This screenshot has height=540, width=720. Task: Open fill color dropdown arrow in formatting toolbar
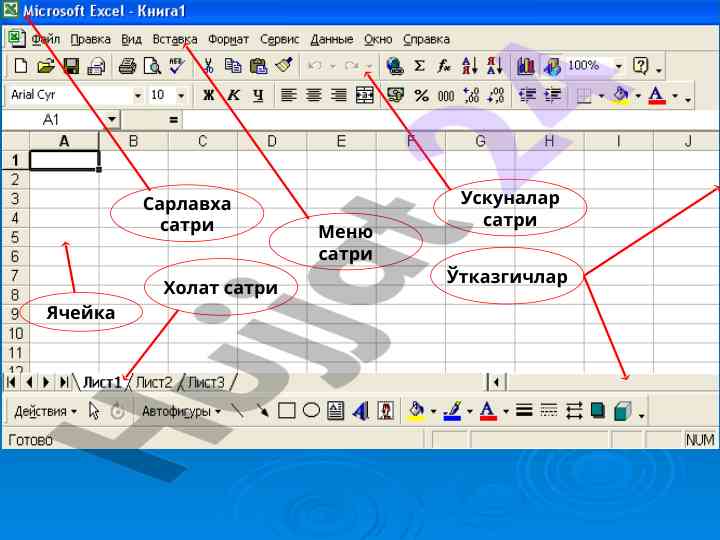[638, 96]
